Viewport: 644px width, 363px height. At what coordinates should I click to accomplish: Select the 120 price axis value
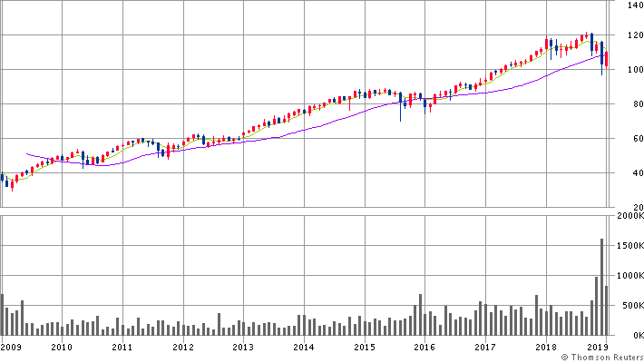635,35
